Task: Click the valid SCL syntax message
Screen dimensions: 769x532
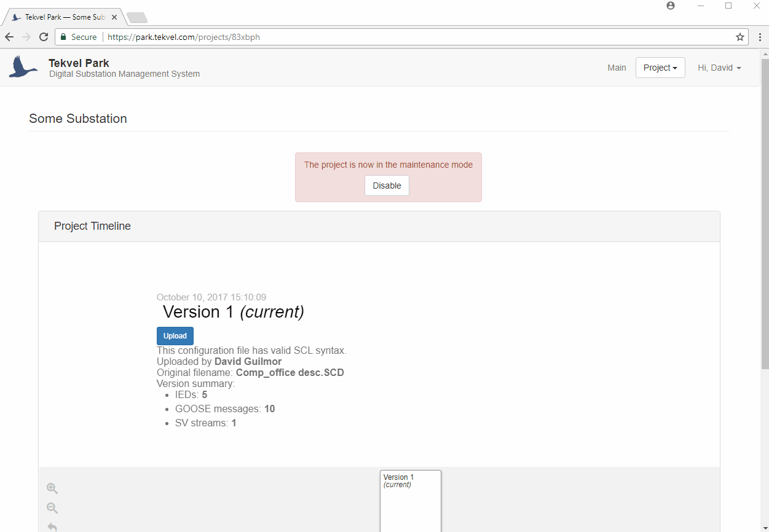Action: point(251,350)
